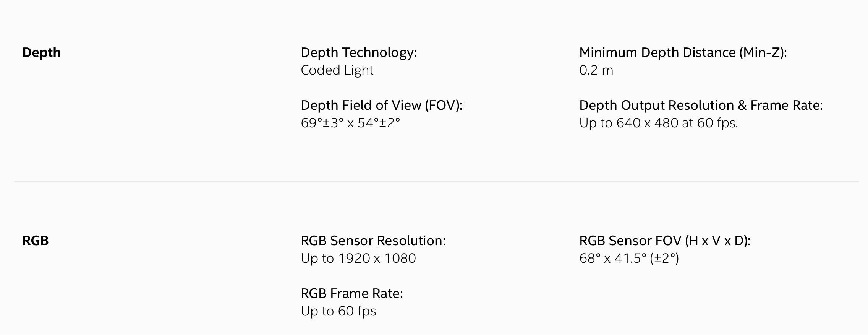The image size is (868, 335).
Task: Click the Minimum Depth Distance words
Action: pyautogui.click(x=657, y=52)
